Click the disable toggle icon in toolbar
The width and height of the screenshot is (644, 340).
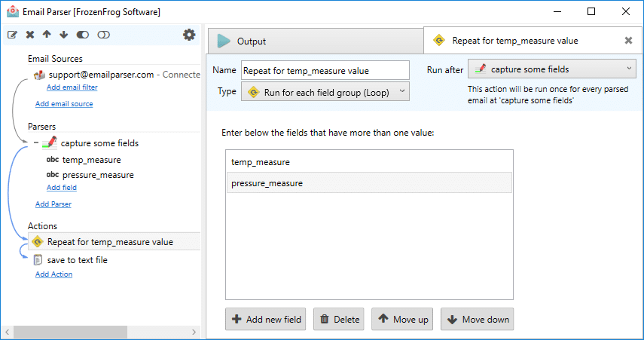pyautogui.click(x=103, y=35)
